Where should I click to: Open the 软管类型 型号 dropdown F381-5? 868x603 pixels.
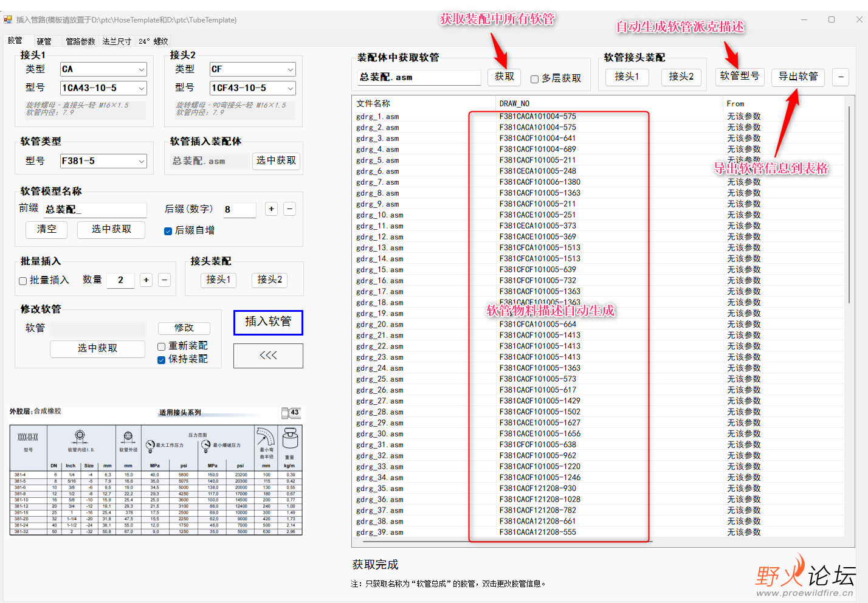point(103,161)
